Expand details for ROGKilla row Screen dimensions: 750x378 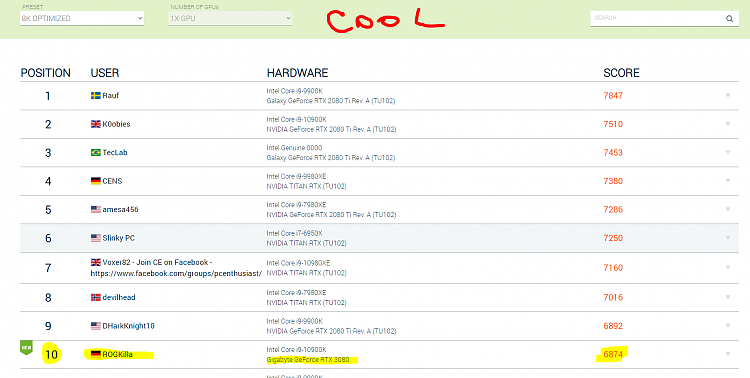tap(728, 354)
